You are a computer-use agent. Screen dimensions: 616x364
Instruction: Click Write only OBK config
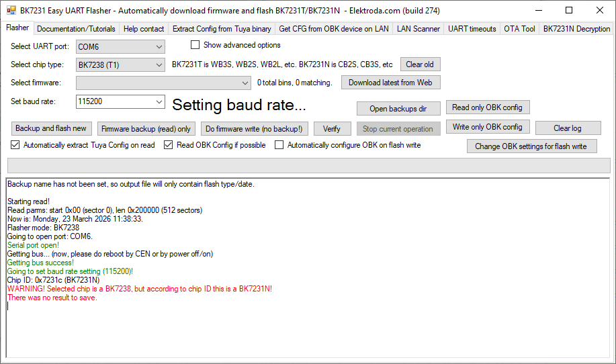(487, 127)
